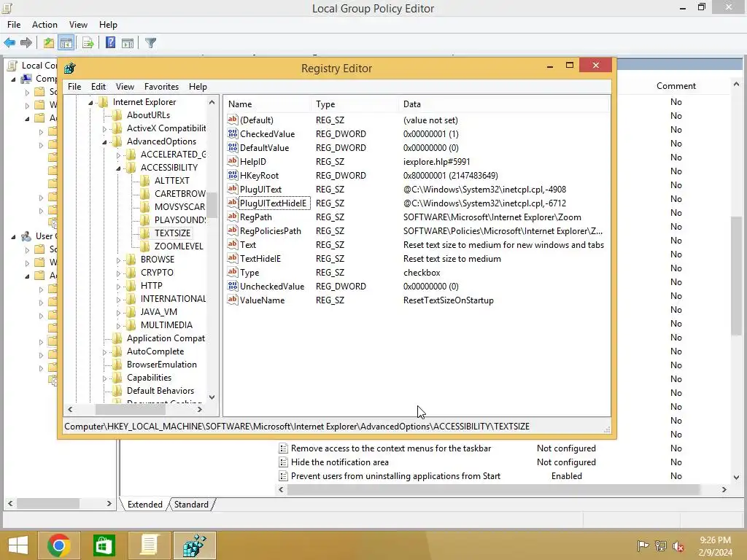747x560 pixels.
Task: Click the ZOOMLEVEL folder icon
Action: (x=145, y=246)
